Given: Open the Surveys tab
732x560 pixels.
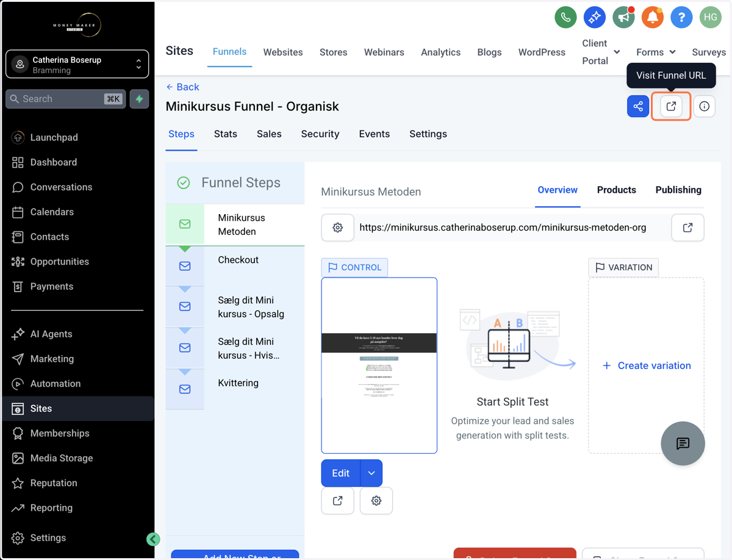Looking at the screenshot, I should pyautogui.click(x=709, y=52).
